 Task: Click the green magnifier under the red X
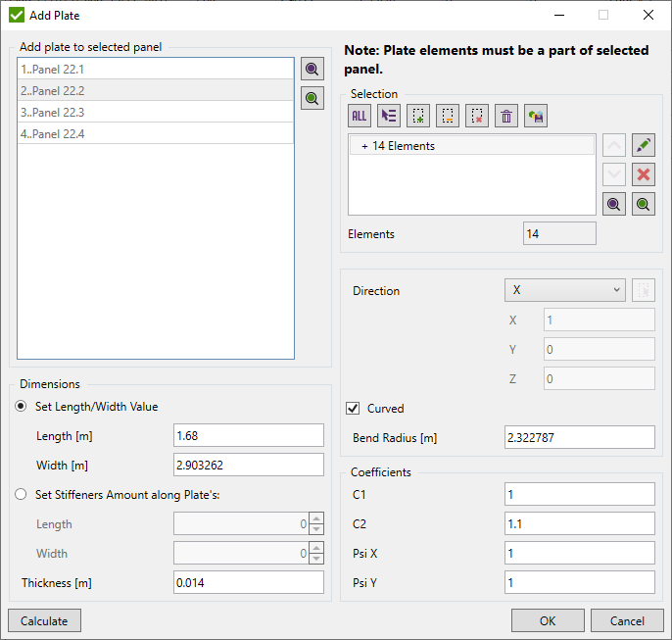(644, 204)
